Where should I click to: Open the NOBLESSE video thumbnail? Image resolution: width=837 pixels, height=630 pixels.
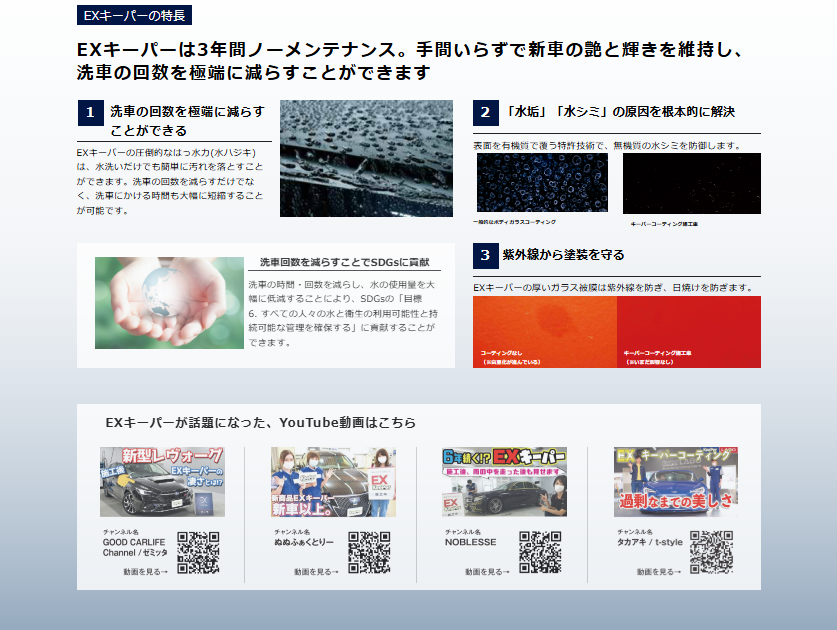[504, 481]
